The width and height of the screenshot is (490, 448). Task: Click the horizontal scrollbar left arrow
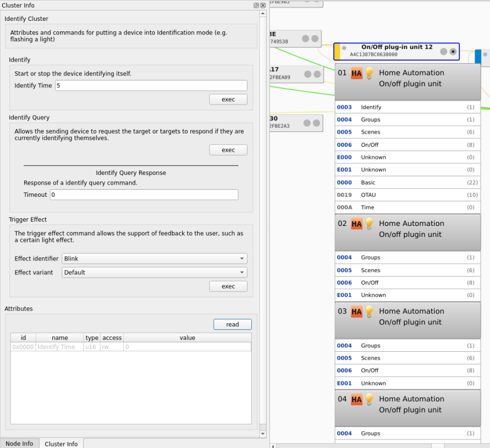273,446
